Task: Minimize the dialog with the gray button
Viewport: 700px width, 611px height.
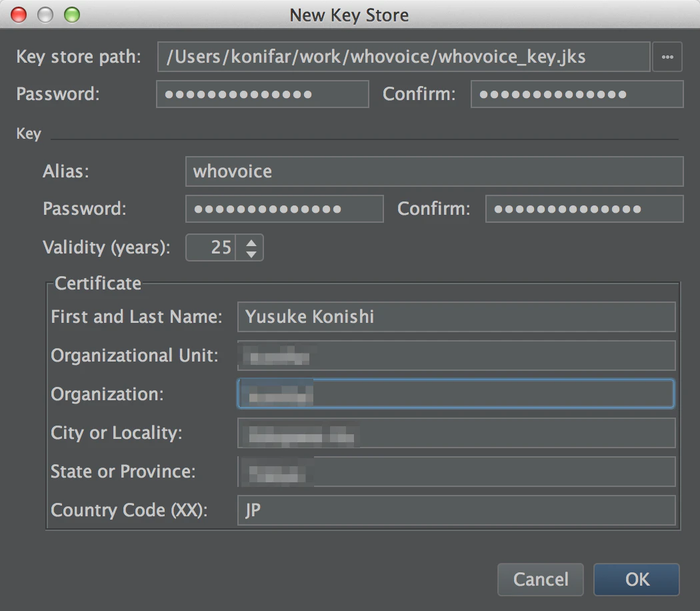Action: pos(45,15)
